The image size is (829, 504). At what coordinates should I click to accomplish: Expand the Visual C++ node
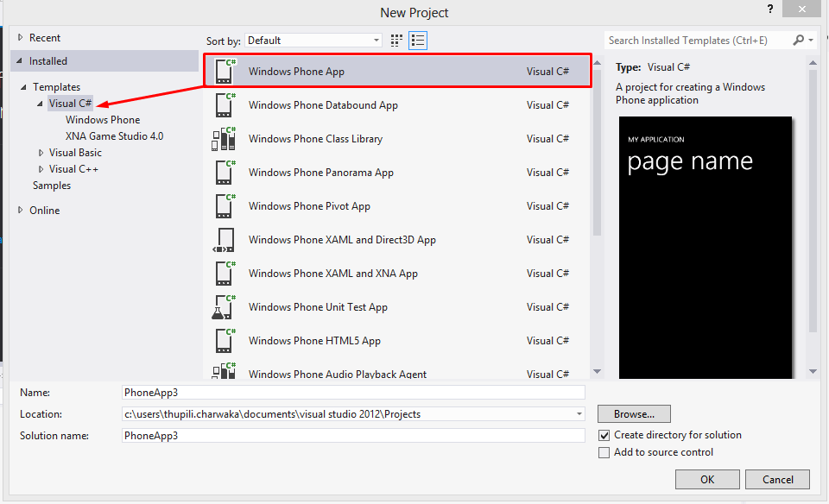tap(41, 169)
